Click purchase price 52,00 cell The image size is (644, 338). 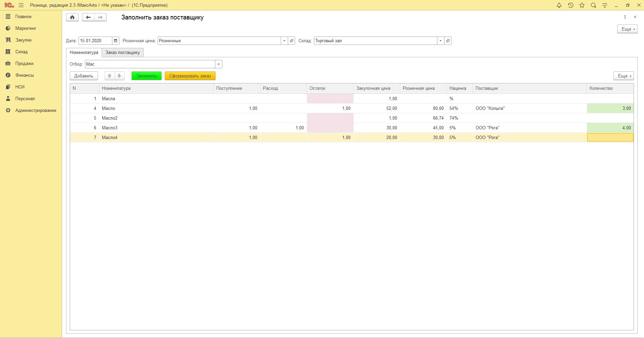click(376, 109)
